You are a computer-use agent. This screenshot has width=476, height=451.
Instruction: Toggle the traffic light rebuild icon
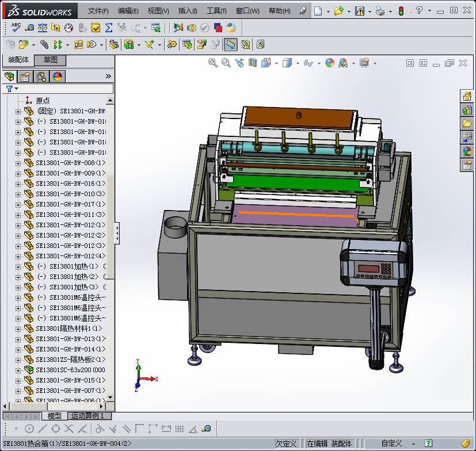pyautogui.click(x=401, y=11)
